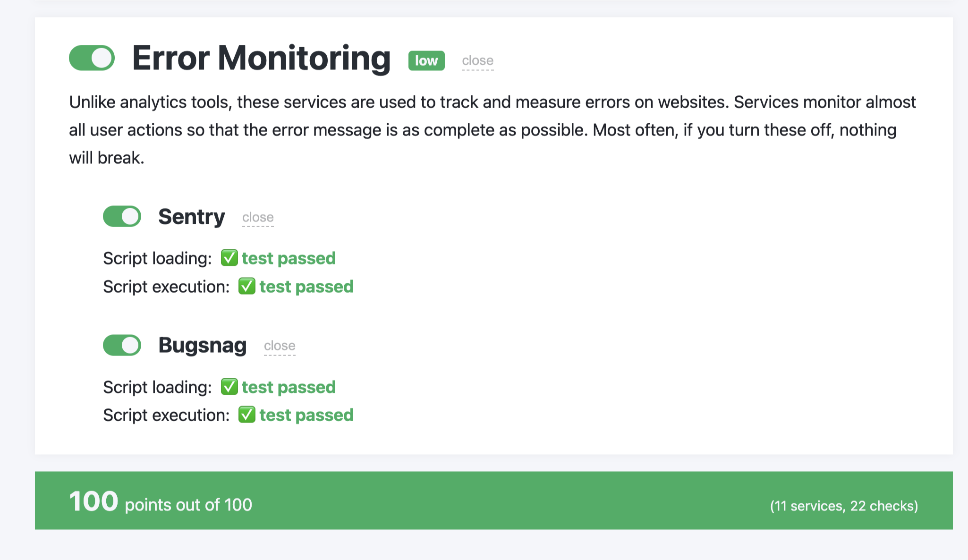Image resolution: width=968 pixels, height=560 pixels.
Task: Click the Bugsnag service name
Action: [x=202, y=345]
